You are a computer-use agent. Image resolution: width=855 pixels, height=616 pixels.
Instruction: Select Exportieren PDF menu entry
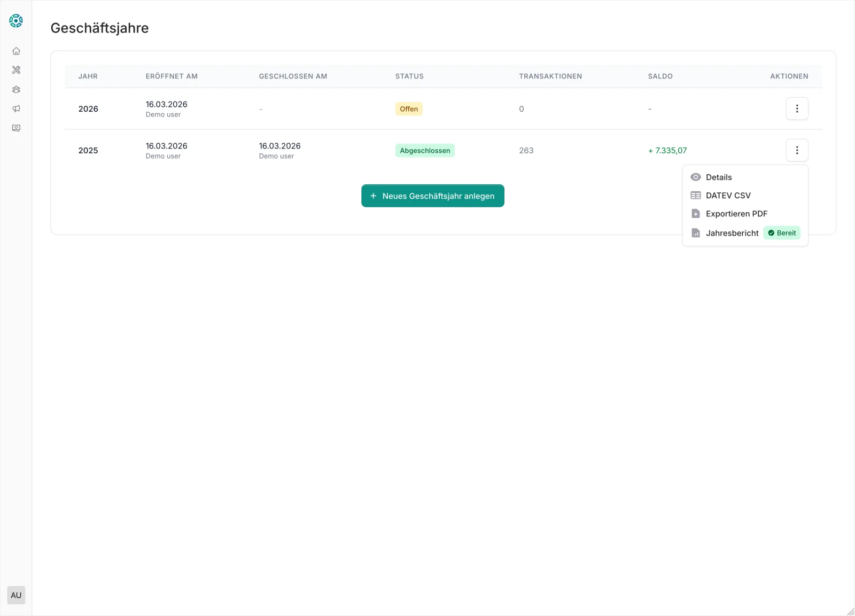point(736,214)
